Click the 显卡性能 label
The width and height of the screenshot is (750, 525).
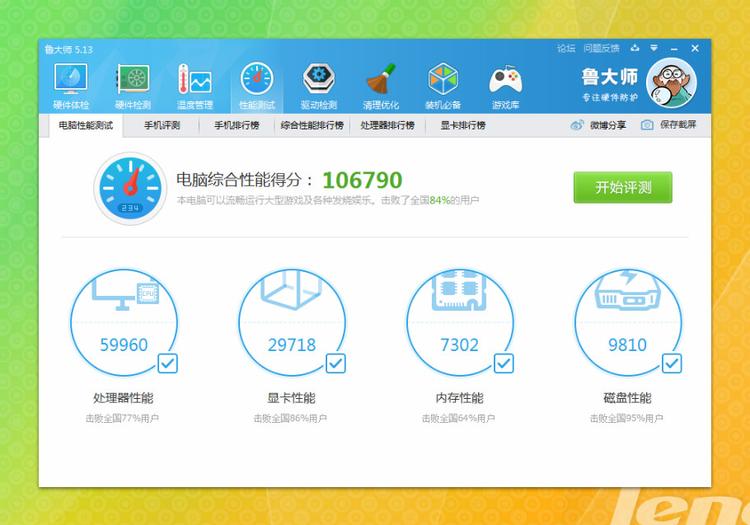coord(291,398)
